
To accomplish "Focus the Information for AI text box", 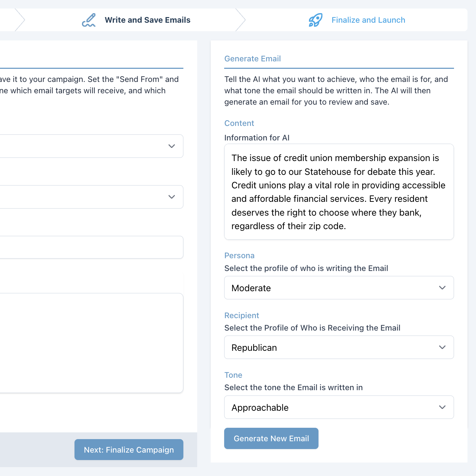I will (x=339, y=192).
